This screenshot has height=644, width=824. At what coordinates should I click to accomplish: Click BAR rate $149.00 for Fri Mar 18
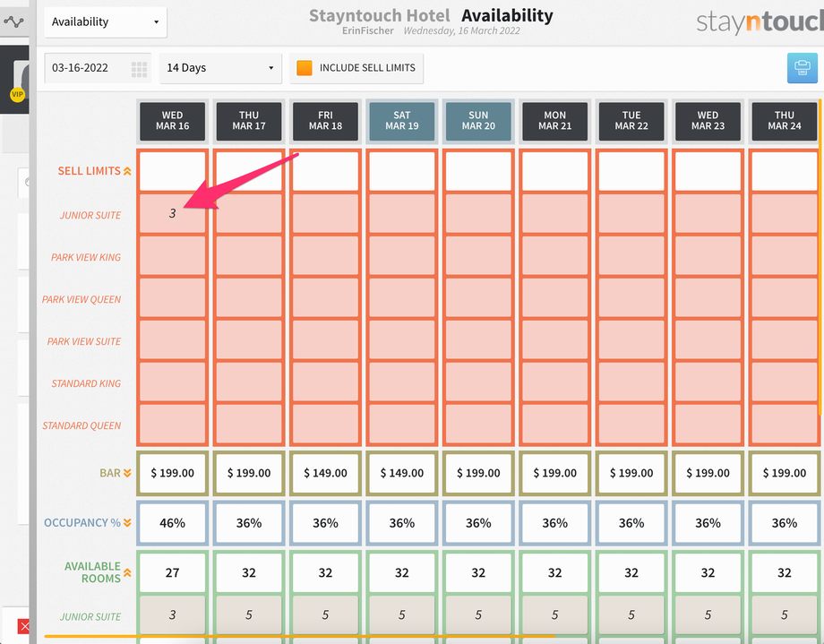click(x=325, y=473)
